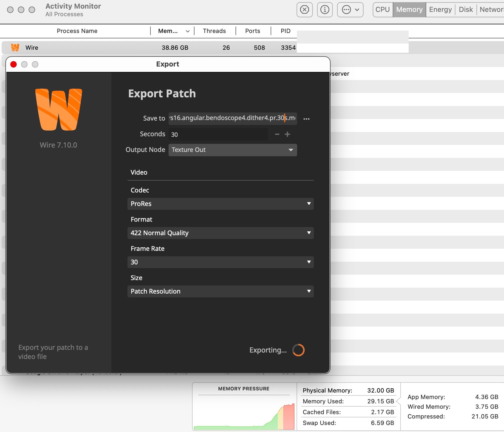Switch to the CPU tab
Screen dimensions: 504x432
(382, 10)
